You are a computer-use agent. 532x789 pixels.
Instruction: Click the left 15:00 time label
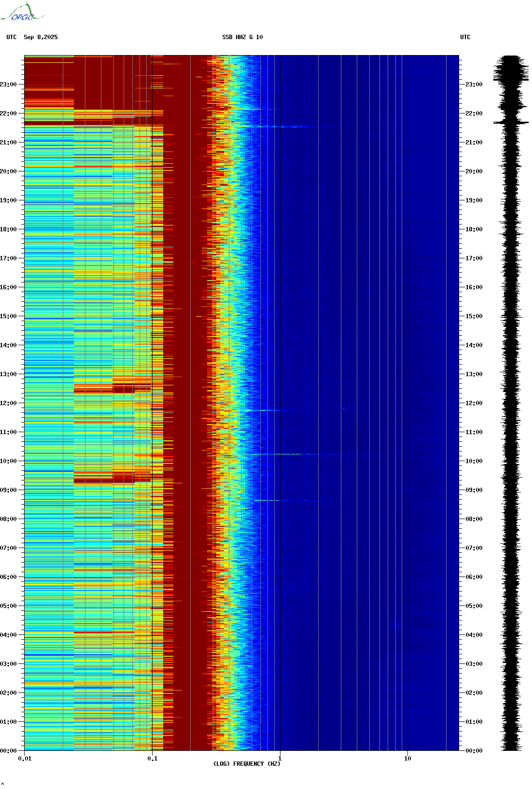coord(8,316)
